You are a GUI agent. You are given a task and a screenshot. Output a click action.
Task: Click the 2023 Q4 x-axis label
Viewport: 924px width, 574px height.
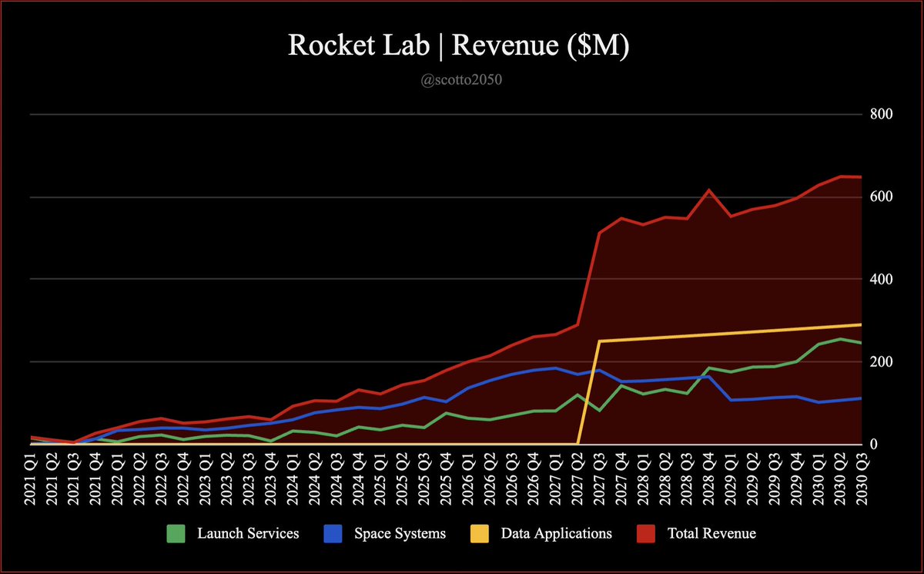point(271,480)
